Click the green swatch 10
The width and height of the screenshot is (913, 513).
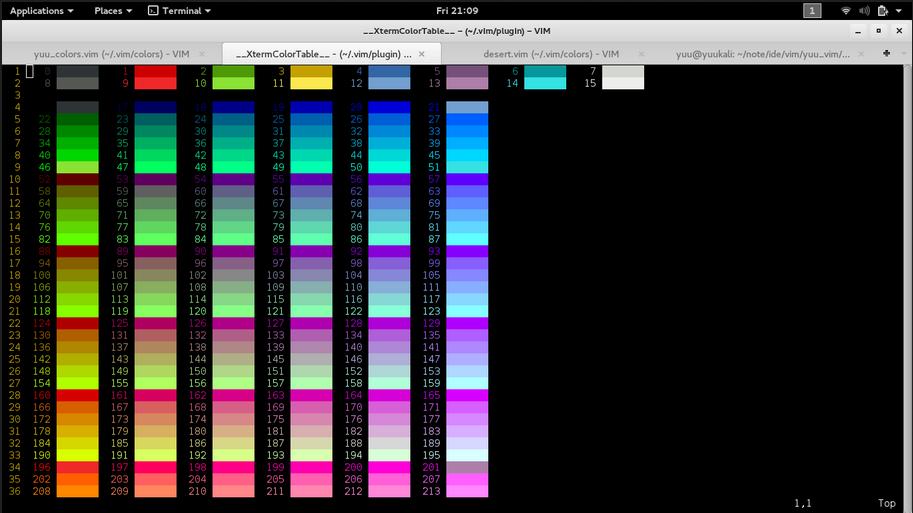tap(233, 83)
